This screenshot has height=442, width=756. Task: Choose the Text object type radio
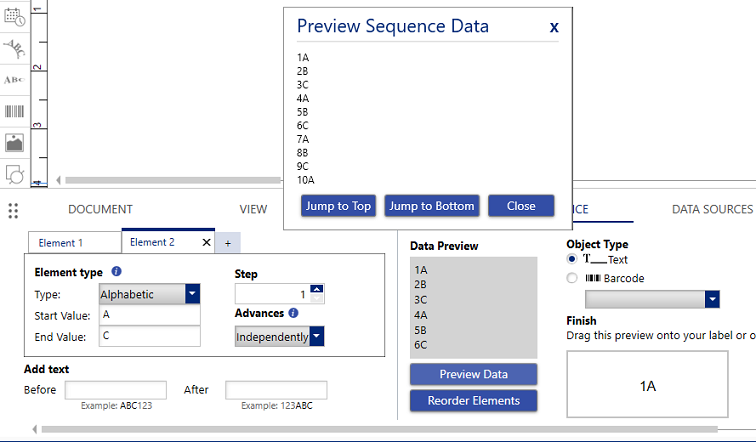click(572, 260)
